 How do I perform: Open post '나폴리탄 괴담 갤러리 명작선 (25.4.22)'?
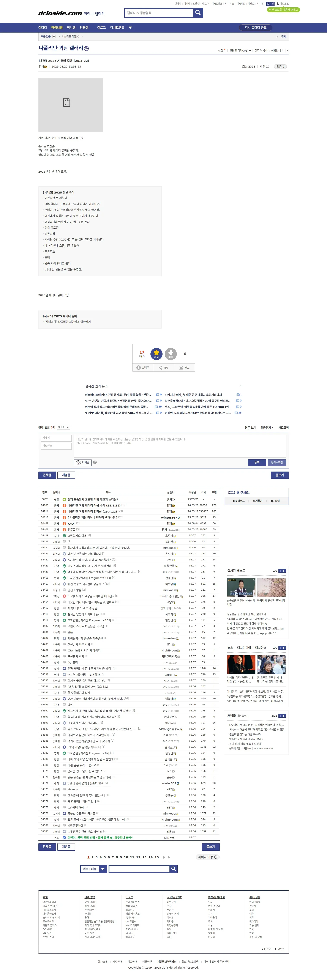(92, 511)
